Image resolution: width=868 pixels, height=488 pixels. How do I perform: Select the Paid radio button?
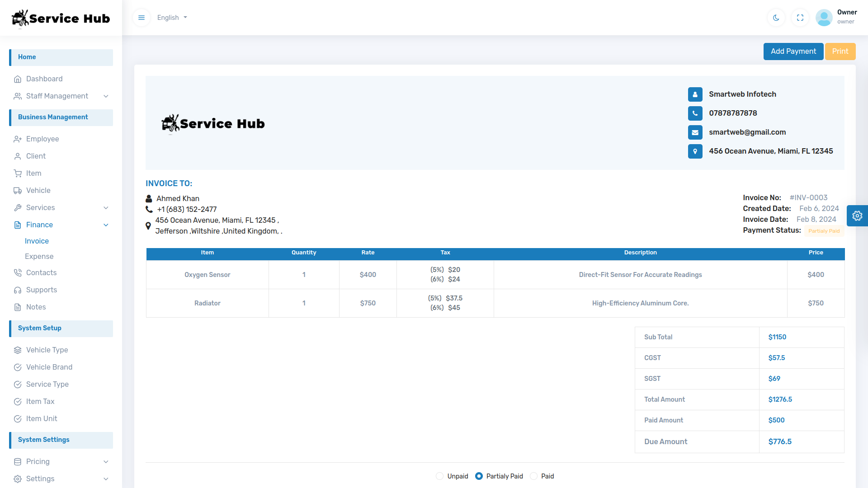point(533,476)
